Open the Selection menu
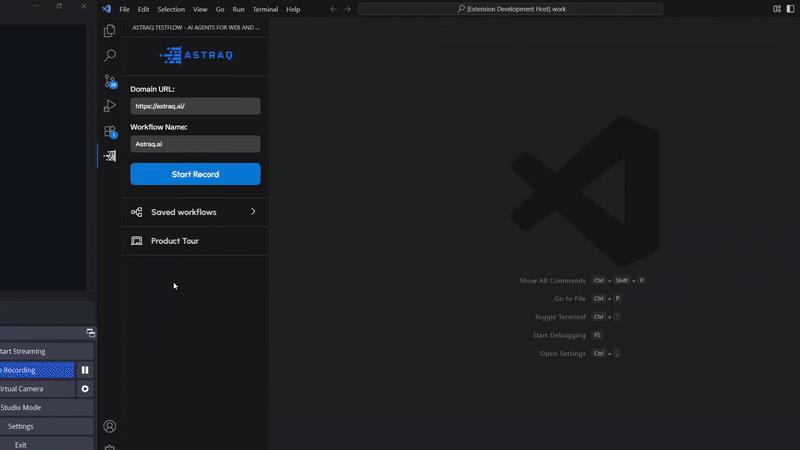Viewport: 800px width, 450px height. 171,9
